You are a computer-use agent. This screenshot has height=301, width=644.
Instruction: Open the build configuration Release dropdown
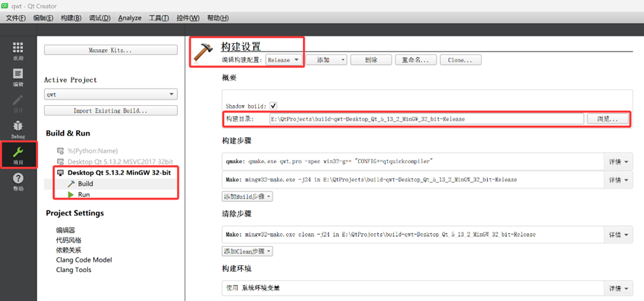click(284, 60)
